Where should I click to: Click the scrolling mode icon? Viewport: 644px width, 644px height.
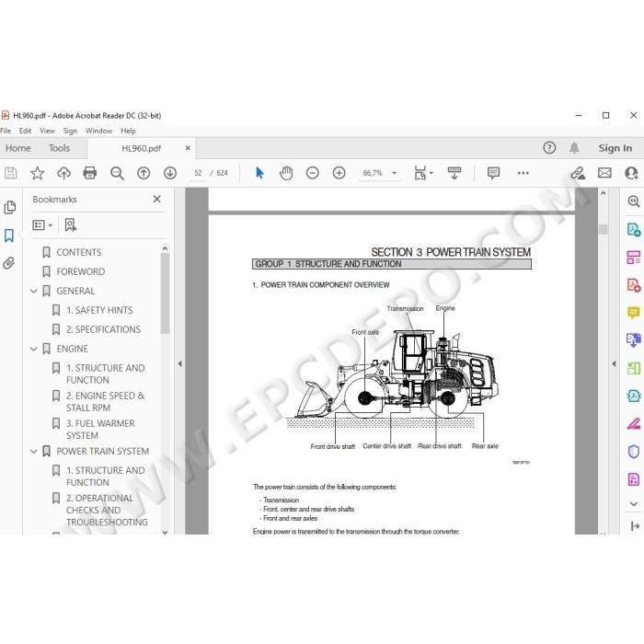[x=454, y=173]
